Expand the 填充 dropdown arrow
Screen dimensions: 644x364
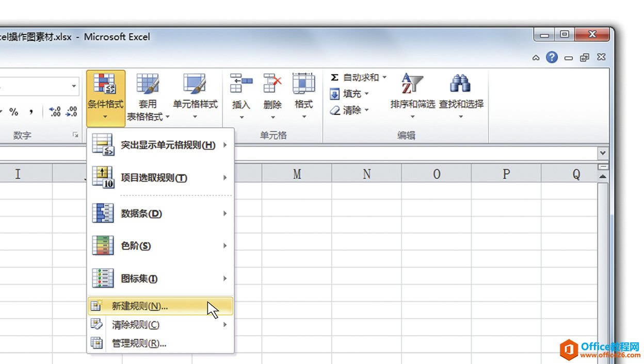click(367, 94)
